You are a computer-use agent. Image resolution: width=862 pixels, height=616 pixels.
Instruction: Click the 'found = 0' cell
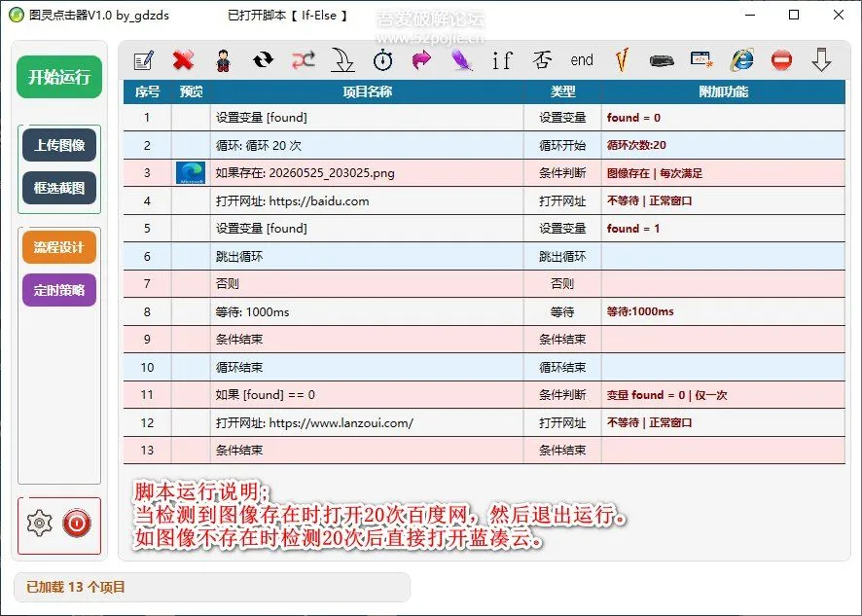coord(723,117)
